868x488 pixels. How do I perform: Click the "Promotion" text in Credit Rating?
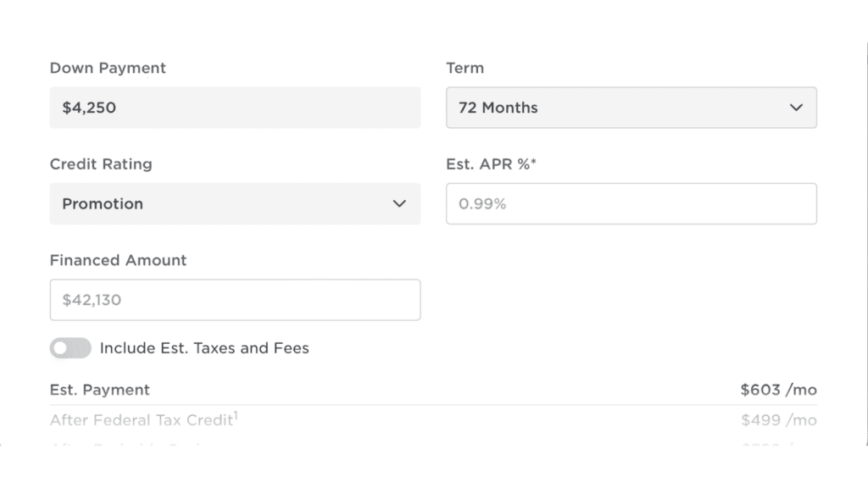pos(103,204)
